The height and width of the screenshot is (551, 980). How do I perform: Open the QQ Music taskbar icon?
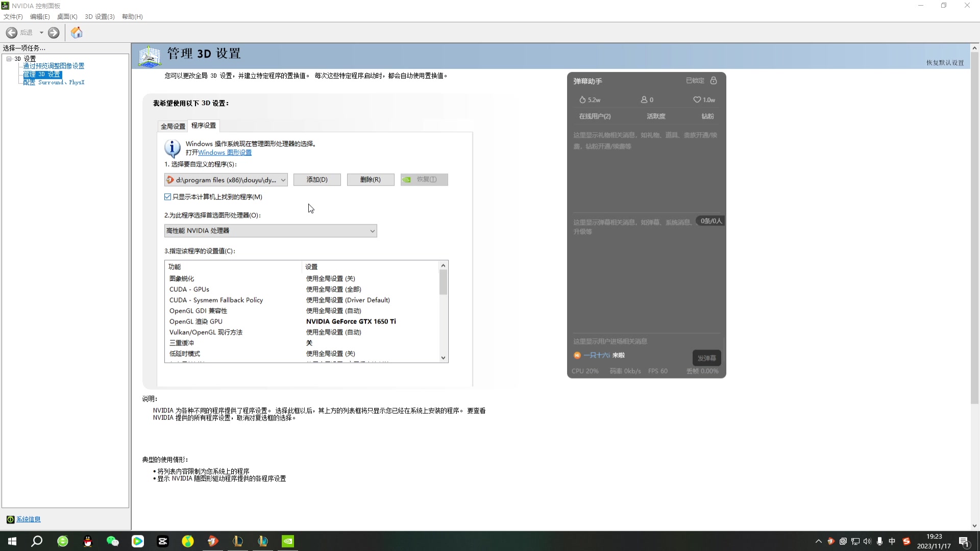coord(188,541)
